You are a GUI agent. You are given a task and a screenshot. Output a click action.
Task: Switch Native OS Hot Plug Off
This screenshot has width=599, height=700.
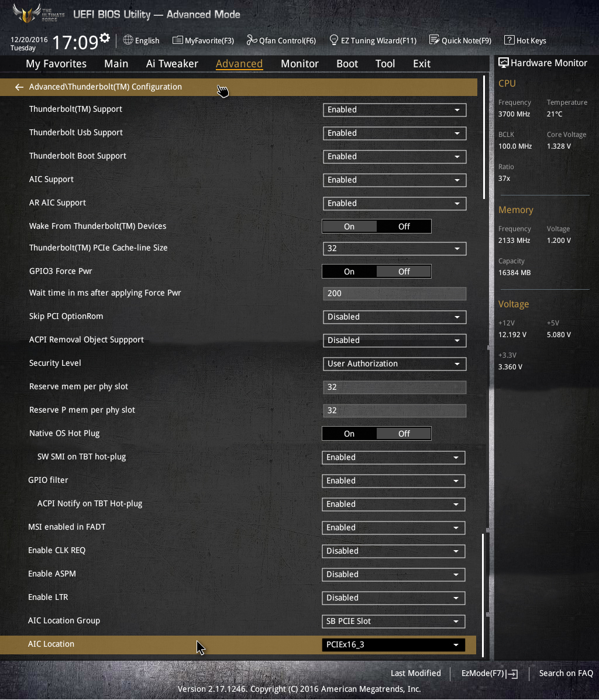pos(404,434)
